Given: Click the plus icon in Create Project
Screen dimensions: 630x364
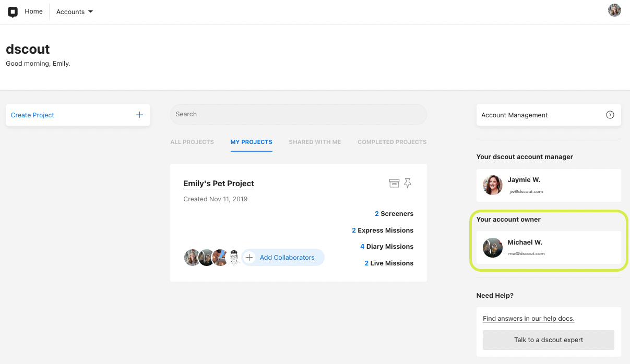Looking at the screenshot, I should [139, 115].
